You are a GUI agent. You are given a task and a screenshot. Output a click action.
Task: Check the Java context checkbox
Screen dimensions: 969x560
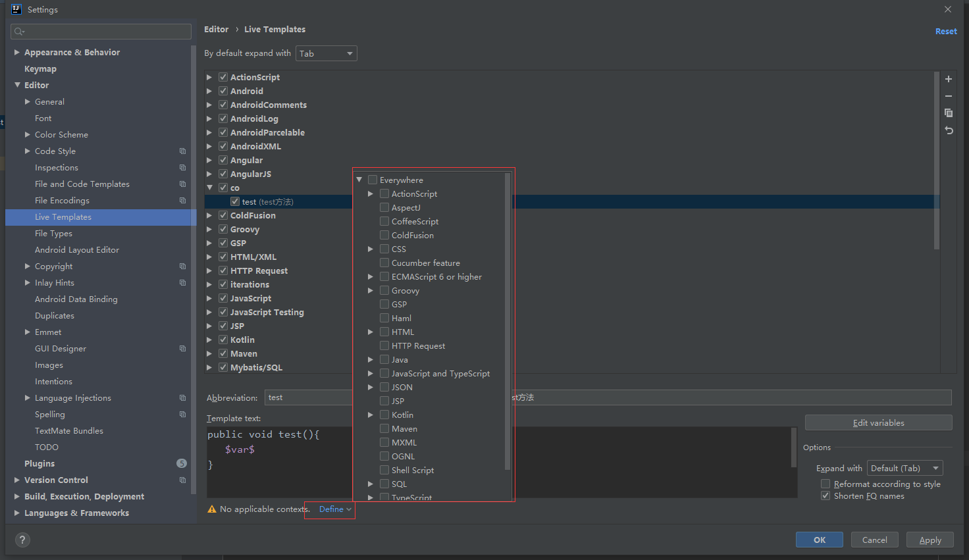pos(384,360)
